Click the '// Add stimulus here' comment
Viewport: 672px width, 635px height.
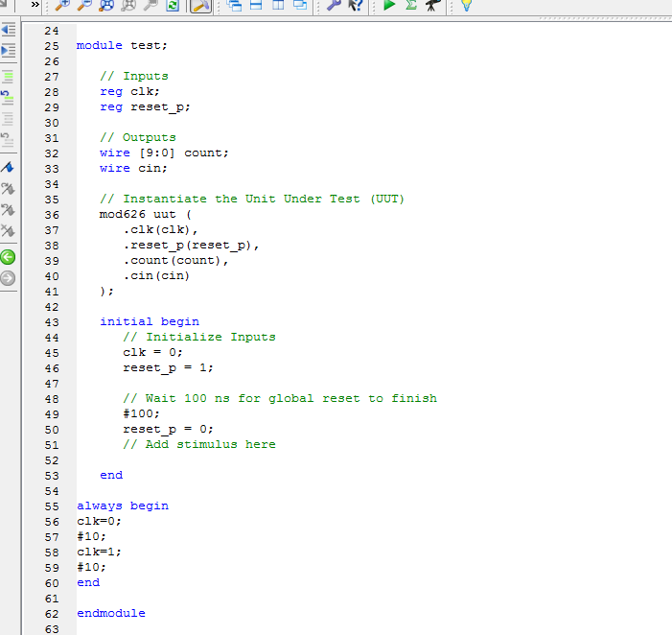[x=199, y=445]
